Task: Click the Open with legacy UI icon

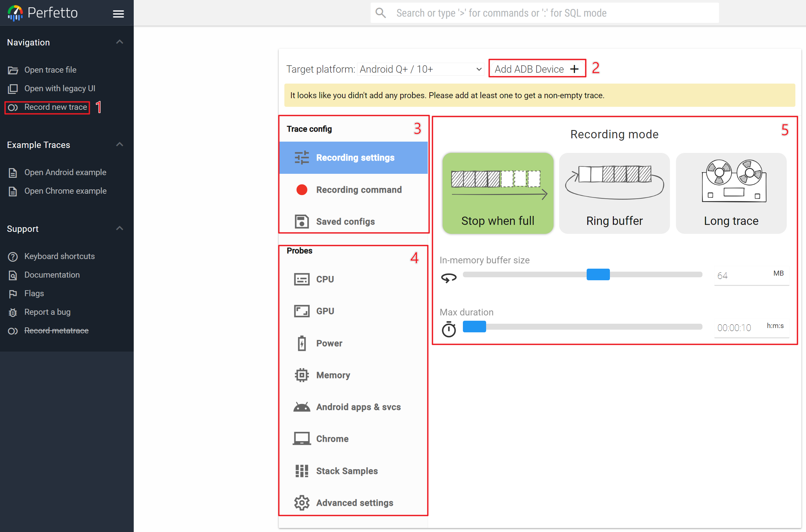Action: tap(13, 89)
